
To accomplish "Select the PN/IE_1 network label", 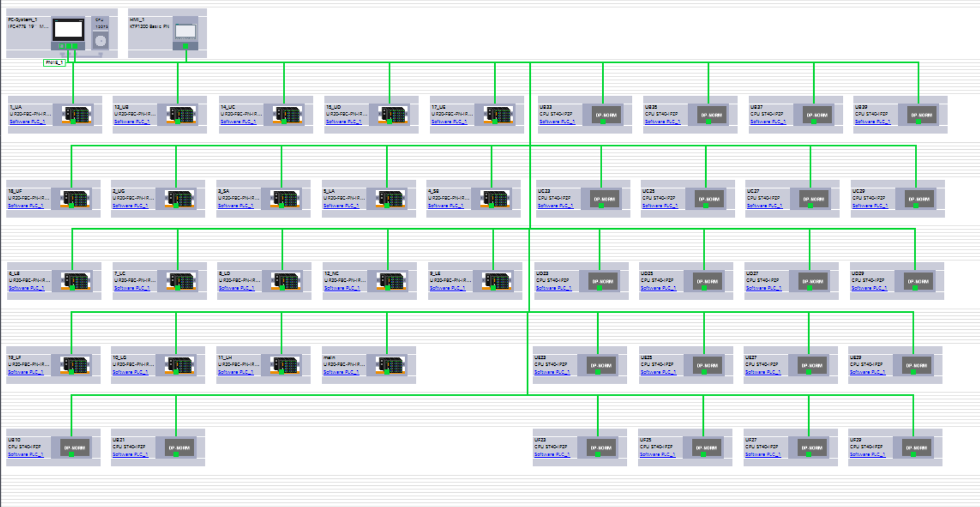I will (x=54, y=62).
